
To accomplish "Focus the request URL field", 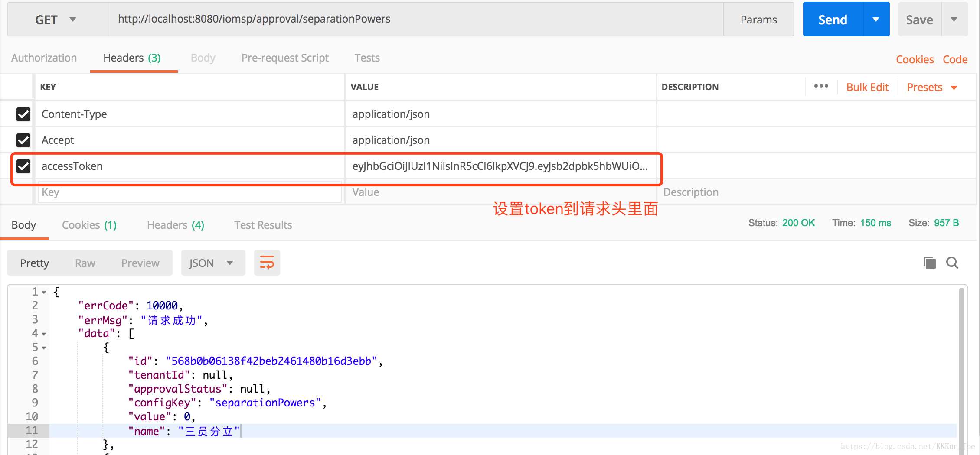I will 415,19.
